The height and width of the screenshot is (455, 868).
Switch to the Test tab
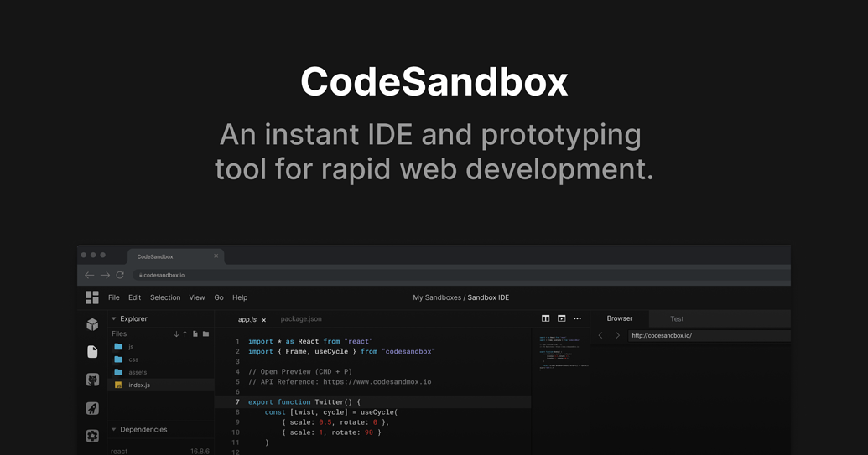(x=677, y=319)
